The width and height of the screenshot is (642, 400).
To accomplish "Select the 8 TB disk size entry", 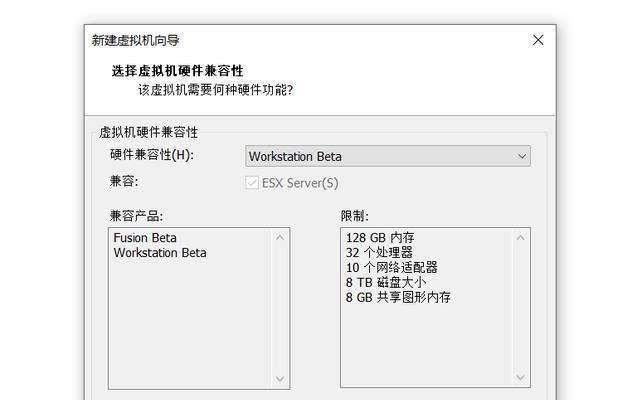I will click(x=386, y=282).
